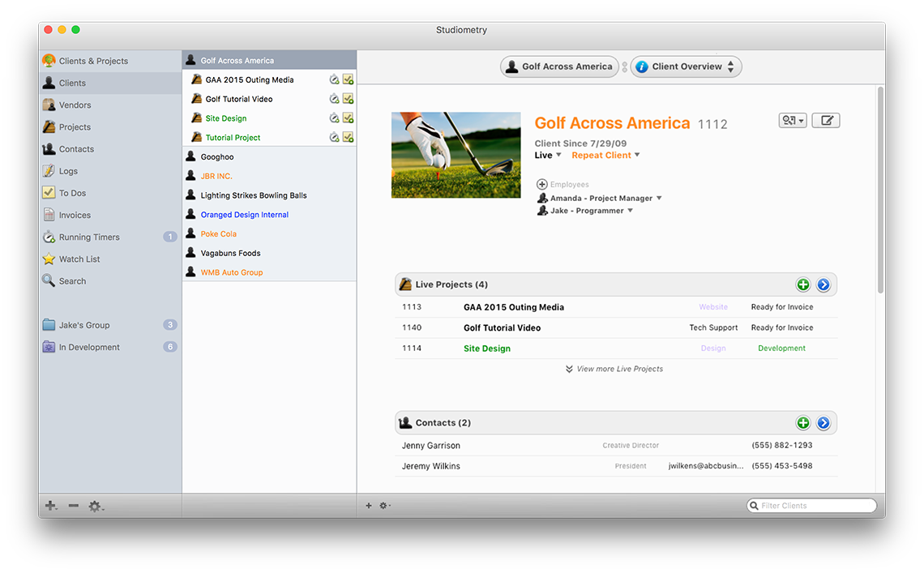Expand Amanda - Project Manager dropdown
The height and width of the screenshot is (573, 924).
point(659,198)
